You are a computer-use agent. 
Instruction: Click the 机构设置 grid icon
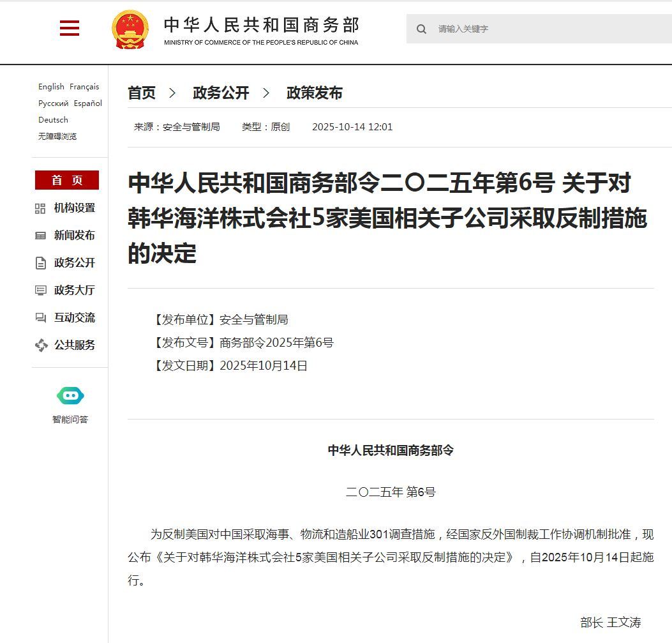(40, 208)
